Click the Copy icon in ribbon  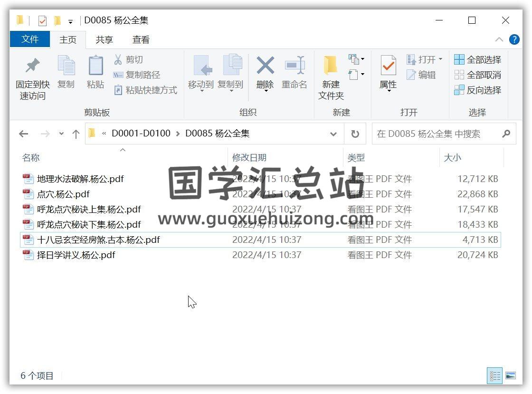point(66,65)
